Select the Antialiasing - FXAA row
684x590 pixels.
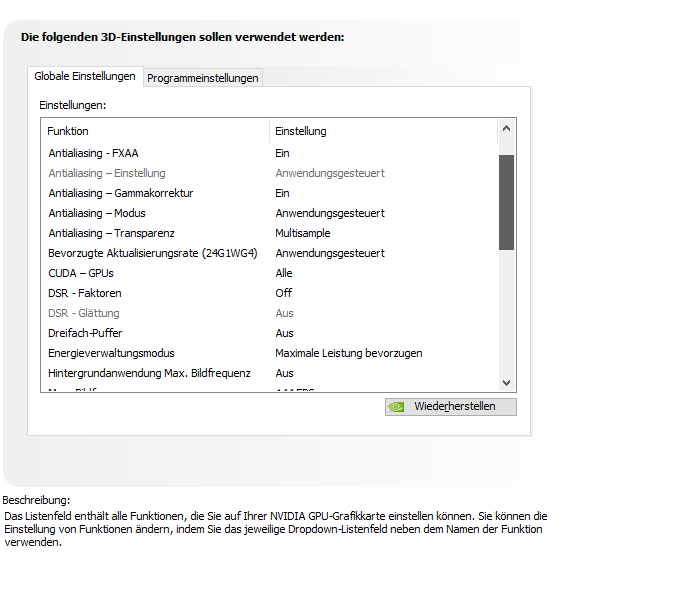[269, 153]
